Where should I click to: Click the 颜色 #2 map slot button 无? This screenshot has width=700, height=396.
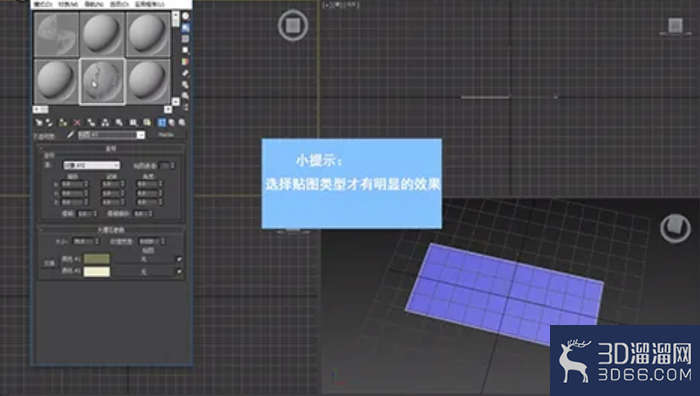(x=144, y=271)
